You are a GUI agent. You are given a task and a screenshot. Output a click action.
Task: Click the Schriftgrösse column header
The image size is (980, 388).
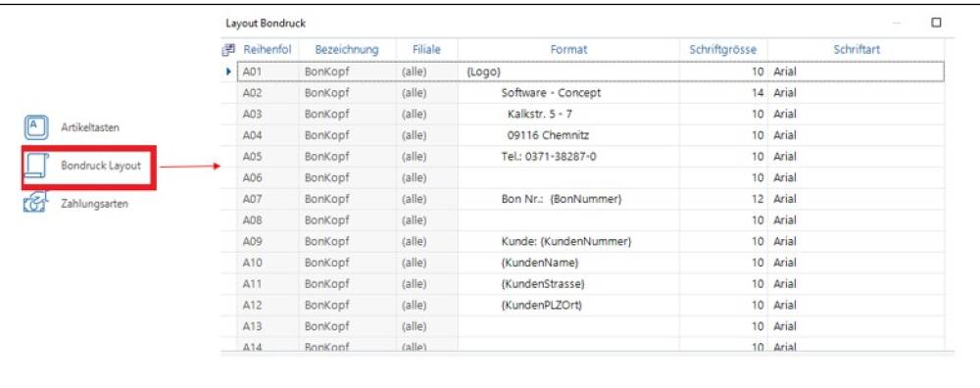coord(723,49)
